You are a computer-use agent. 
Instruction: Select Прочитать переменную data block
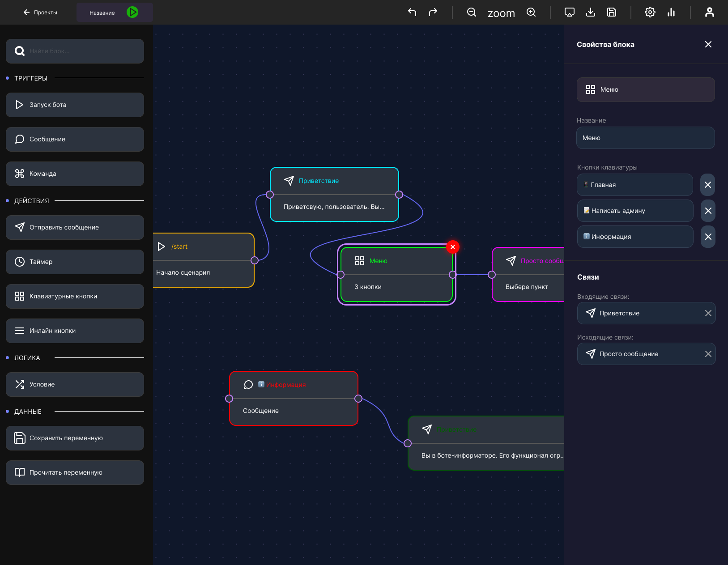75,472
